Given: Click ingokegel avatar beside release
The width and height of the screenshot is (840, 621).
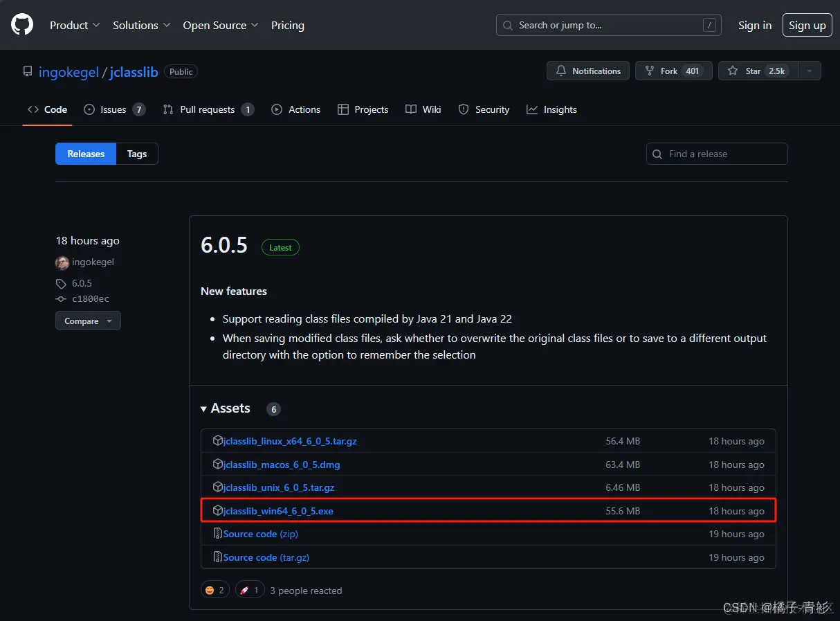Looking at the screenshot, I should 62,262.
